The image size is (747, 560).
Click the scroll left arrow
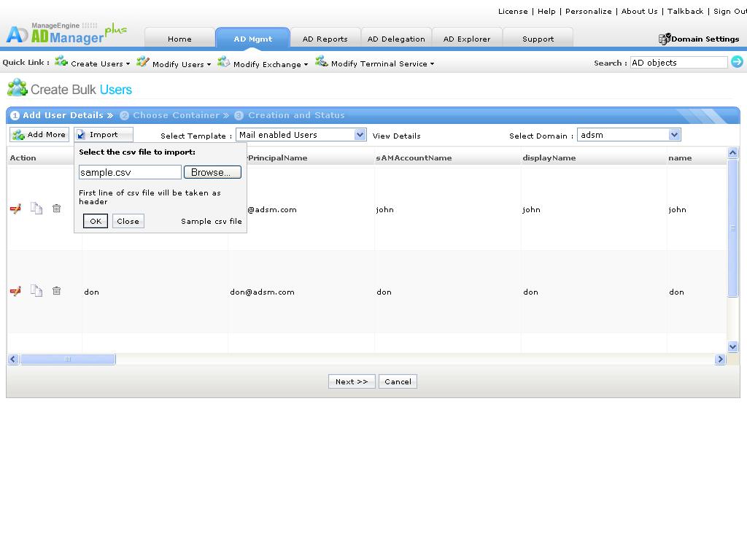[13, 359]
